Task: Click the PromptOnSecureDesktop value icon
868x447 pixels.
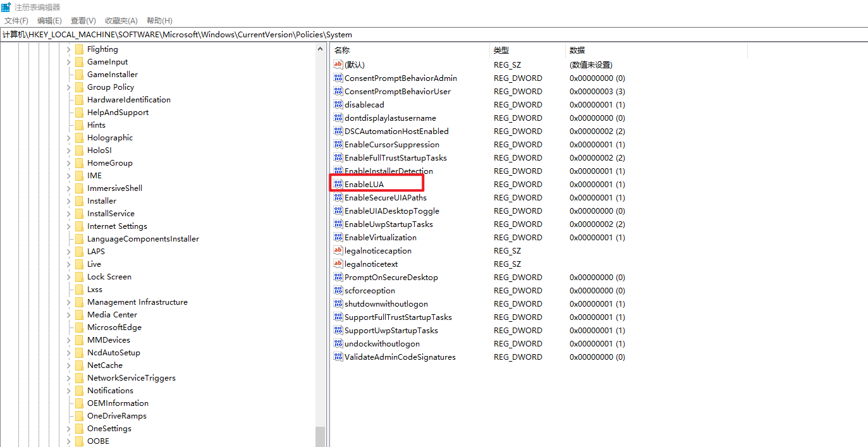Action: [338, 277]
